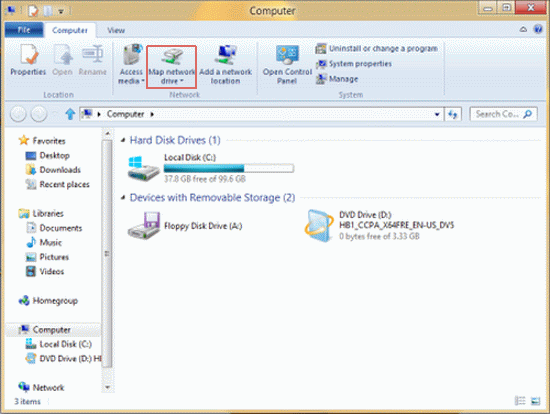Image resolution: width=550 pixels, height=414 pixels.
Task: Open the Customize Quick Access Toolbar dropdown
Action: pos(61,12)
